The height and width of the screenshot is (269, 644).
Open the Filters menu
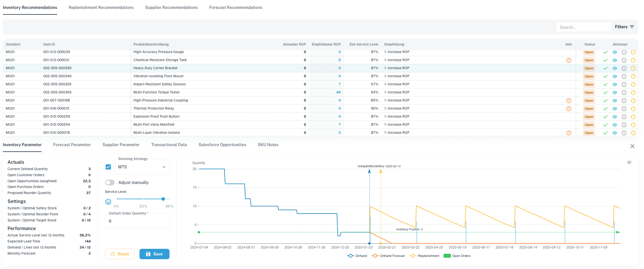click(624, 27)
